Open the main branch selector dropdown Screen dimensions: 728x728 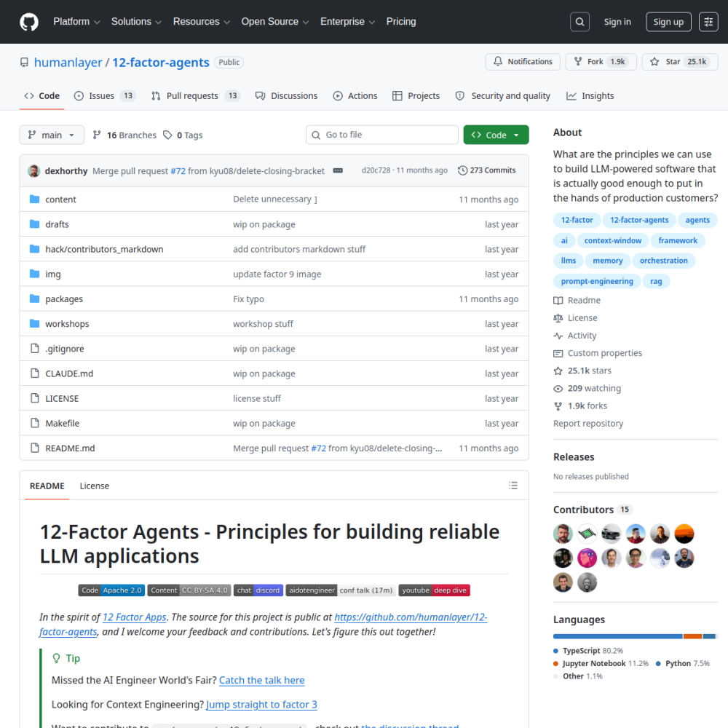click(x=52, y=135)
